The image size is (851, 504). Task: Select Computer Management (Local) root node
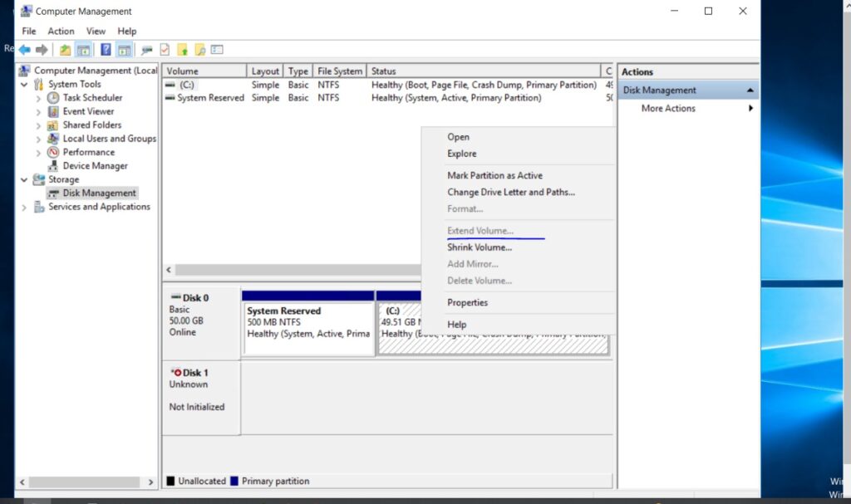coord(96,71)
